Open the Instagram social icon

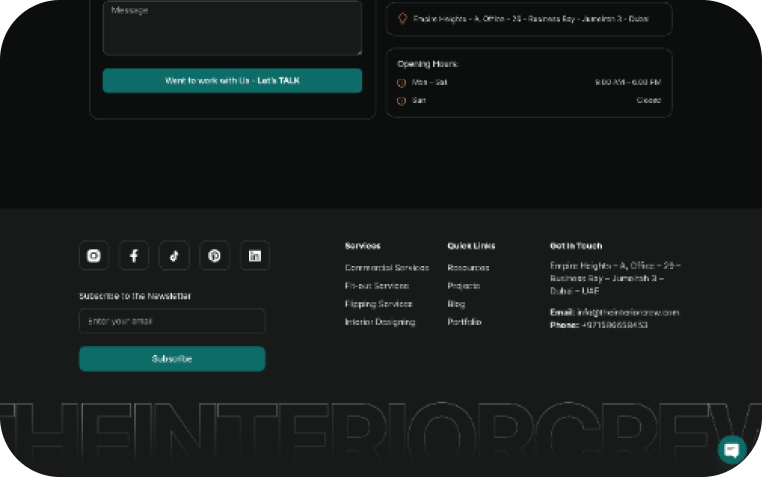(94, 256)
